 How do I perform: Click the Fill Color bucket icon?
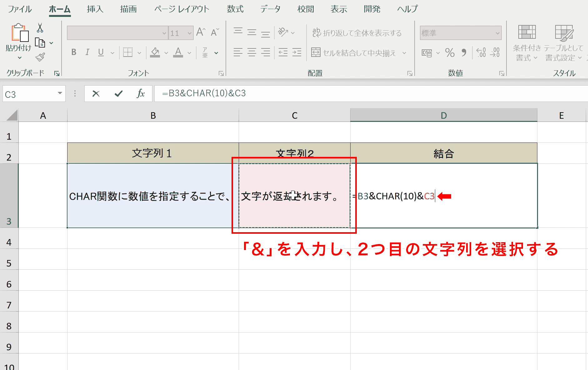click(155, 52)
